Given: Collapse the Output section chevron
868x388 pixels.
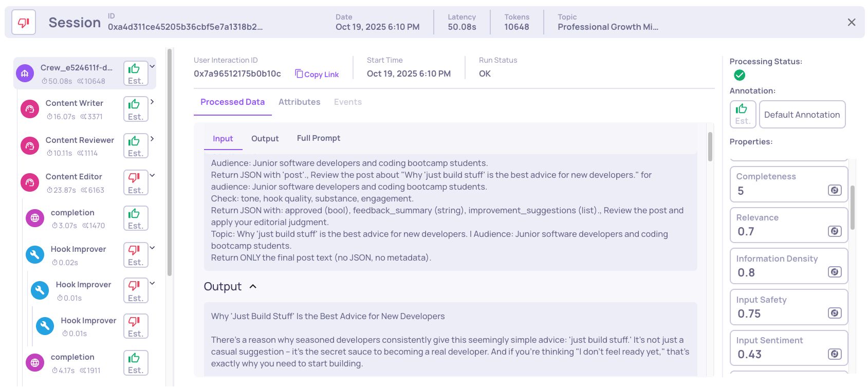Looking at the screenshot, I should 253,286.
